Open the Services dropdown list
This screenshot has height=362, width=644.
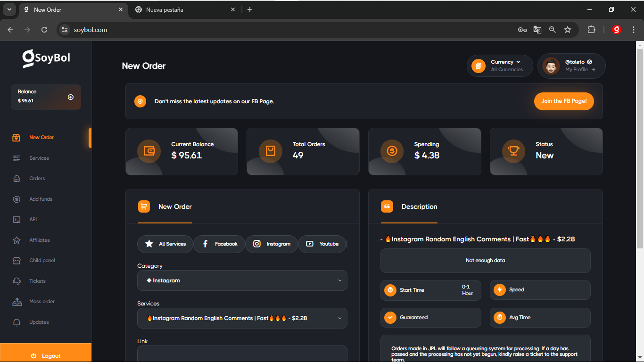click(242, 318)
